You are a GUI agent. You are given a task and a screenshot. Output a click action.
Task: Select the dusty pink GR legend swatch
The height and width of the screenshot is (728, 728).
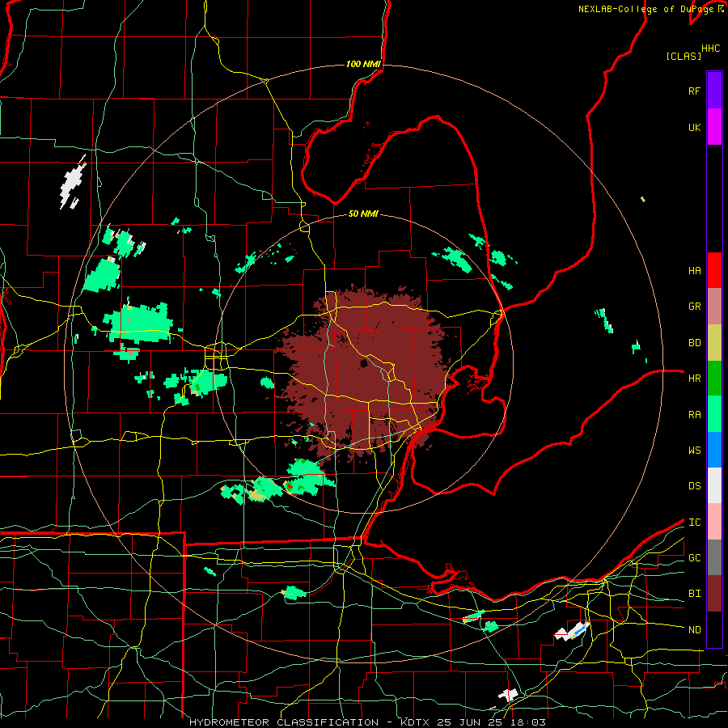[714, 307]
